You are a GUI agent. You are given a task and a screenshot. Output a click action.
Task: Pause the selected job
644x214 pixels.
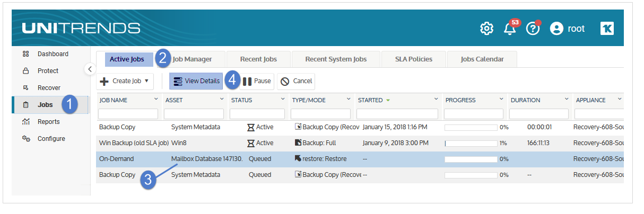point(257,81)
